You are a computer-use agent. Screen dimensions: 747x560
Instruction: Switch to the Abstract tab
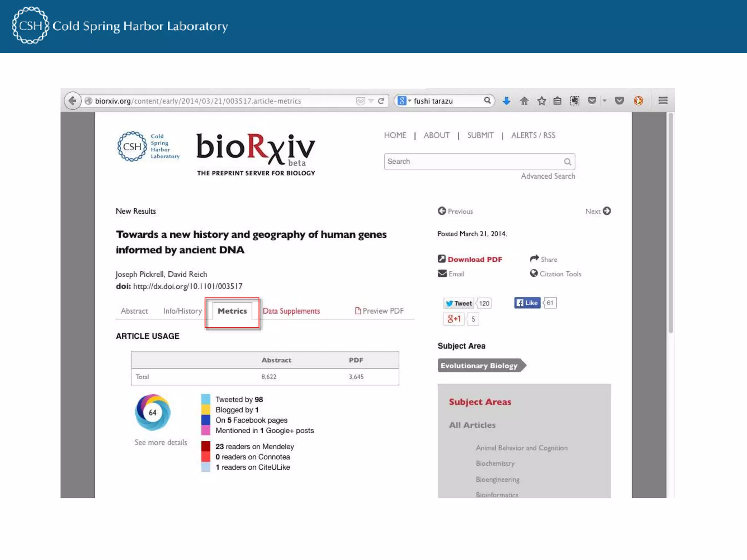coord(134,311)
